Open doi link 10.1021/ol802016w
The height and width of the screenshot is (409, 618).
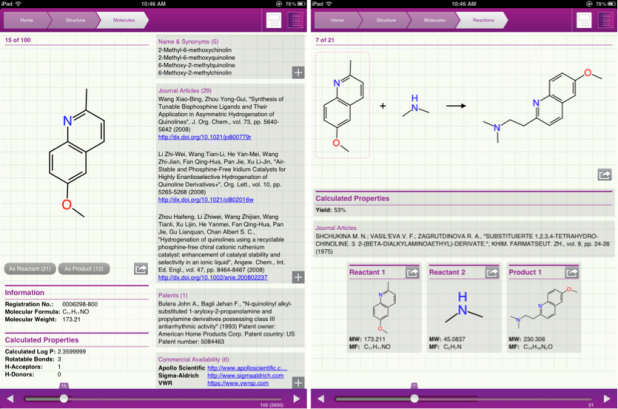pos(206,200)
